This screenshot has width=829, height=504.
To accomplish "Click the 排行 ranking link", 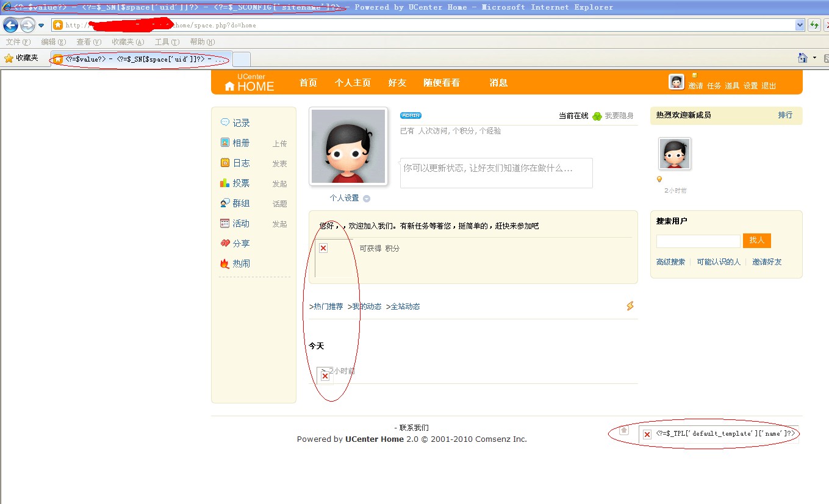I will 785,115.
